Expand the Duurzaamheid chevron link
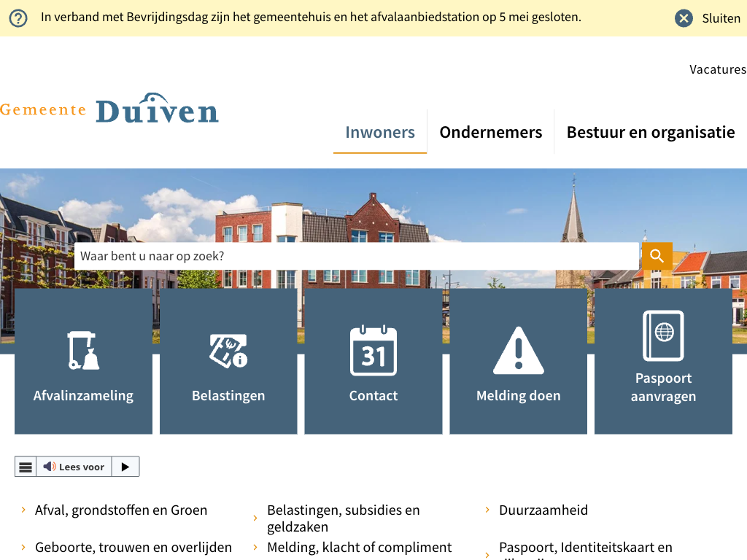Viewport: 747px width, 560px height. [x=543, y=510]
